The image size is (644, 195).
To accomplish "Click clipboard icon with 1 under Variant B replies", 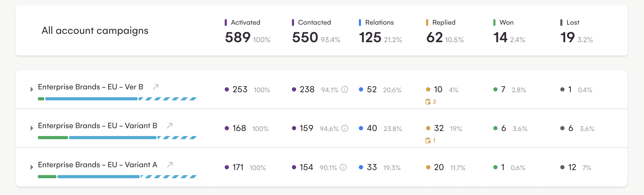I will (428, 140).
